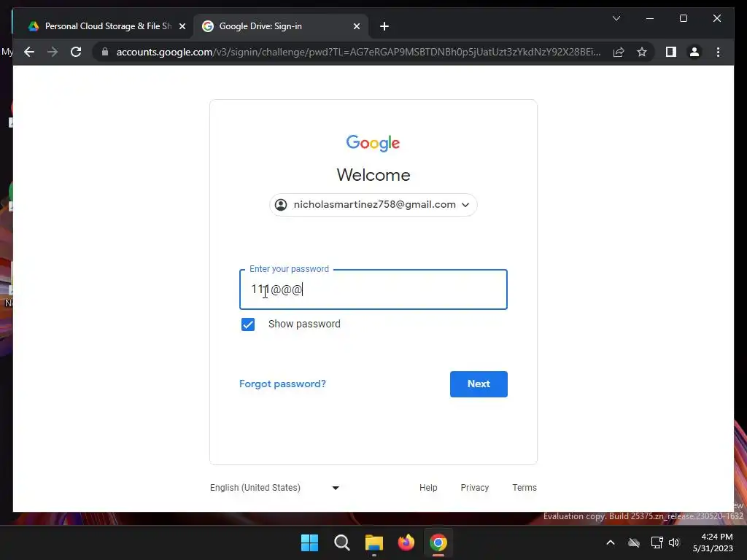Open the Help link
747x560 pixels.
point(428,488)
